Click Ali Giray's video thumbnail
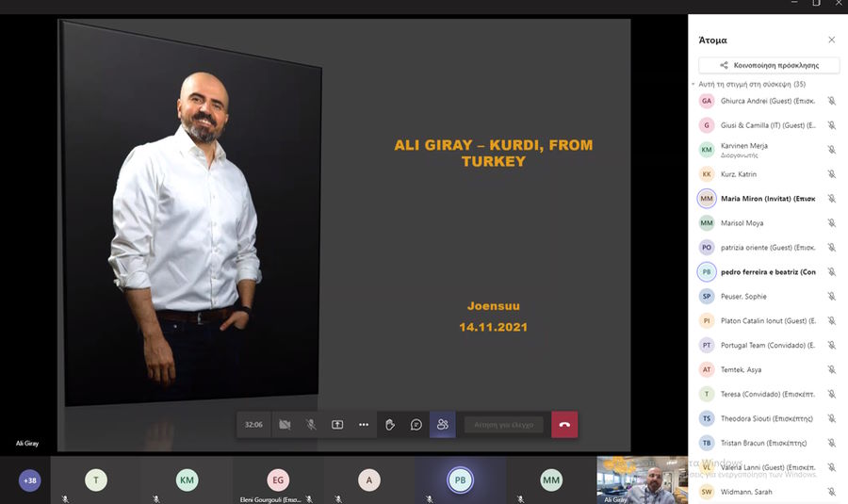Image resolution: width=848 pixels, height=504 pixels. [x=643, y=480]
